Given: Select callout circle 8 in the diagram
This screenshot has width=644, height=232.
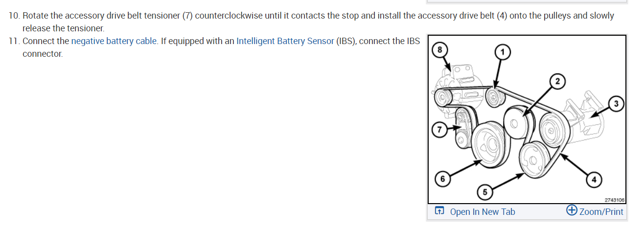Looking at the screenshot, I should click(439, 49).
